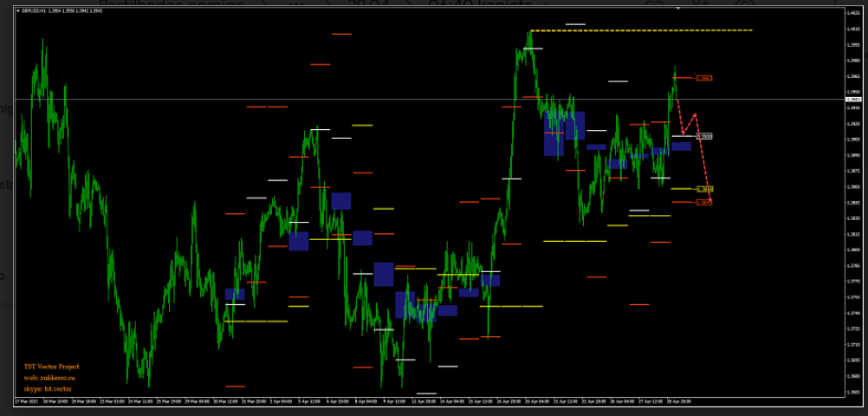Open the web: zukkerro.ru link

click(49, 378)
